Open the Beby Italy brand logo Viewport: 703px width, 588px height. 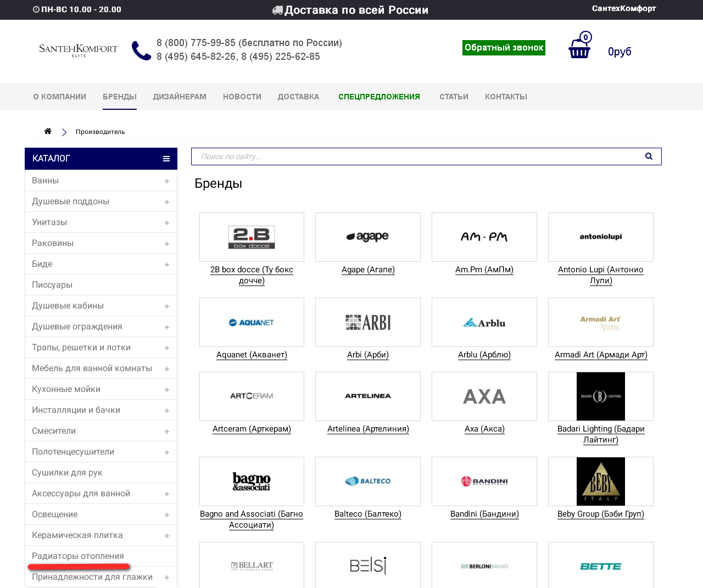[601, 481]
